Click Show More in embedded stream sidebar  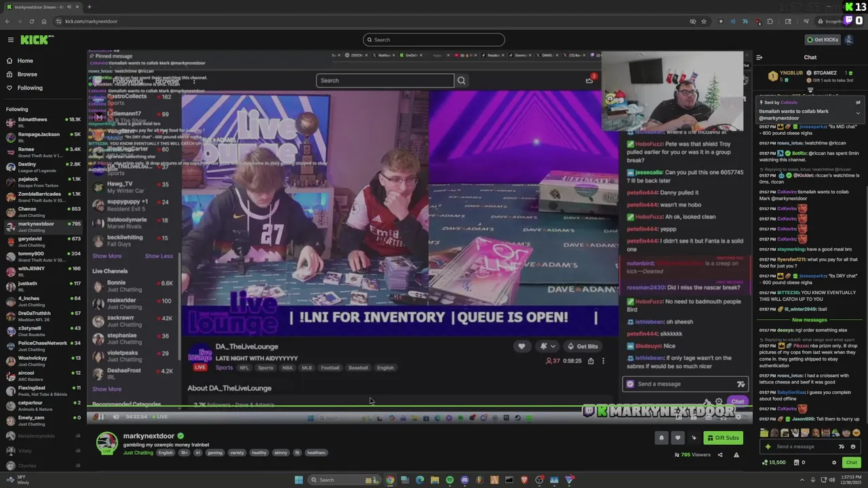pos(107,256)
